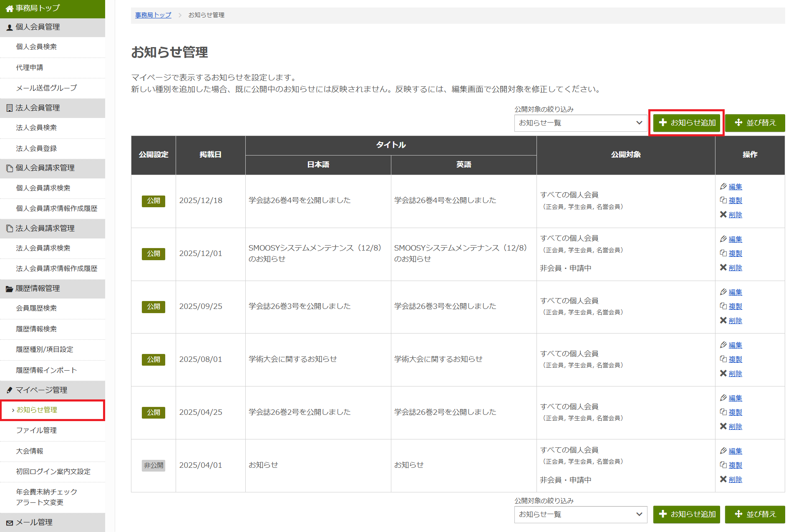Open the 事務局トップ breadcrumb link
The height and width of the screenshot is (532, 801).
coord(152,15)
